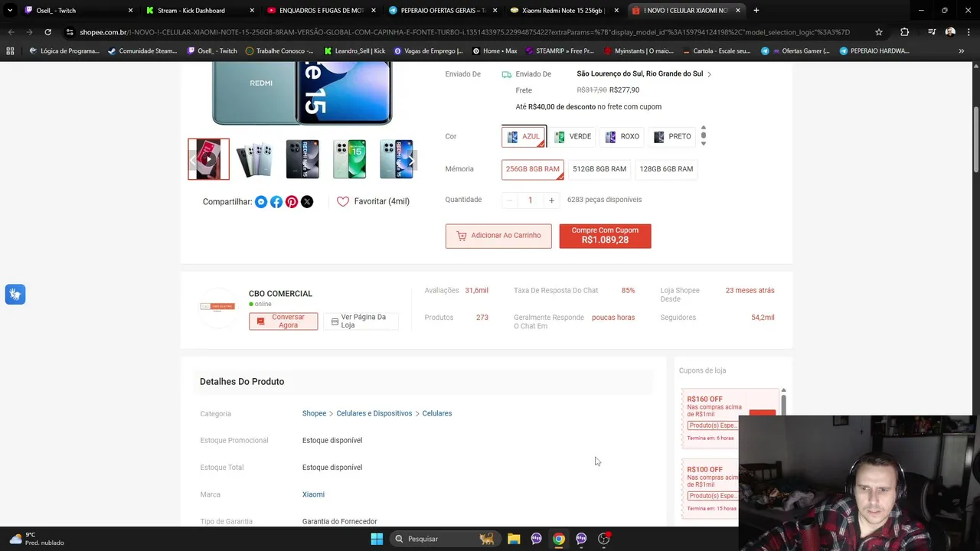Switch to Osell_ - Twitch tab
The image size is (980, 551).
point(79,11)
